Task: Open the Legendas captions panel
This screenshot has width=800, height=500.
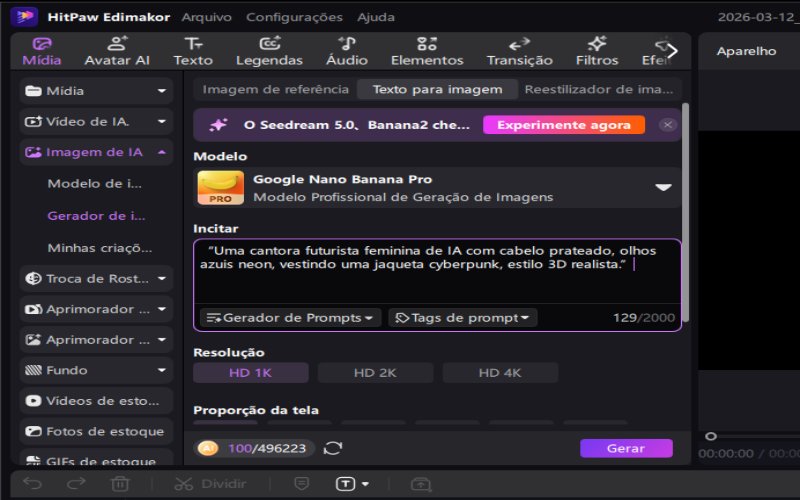Action: tap(269, 50)
